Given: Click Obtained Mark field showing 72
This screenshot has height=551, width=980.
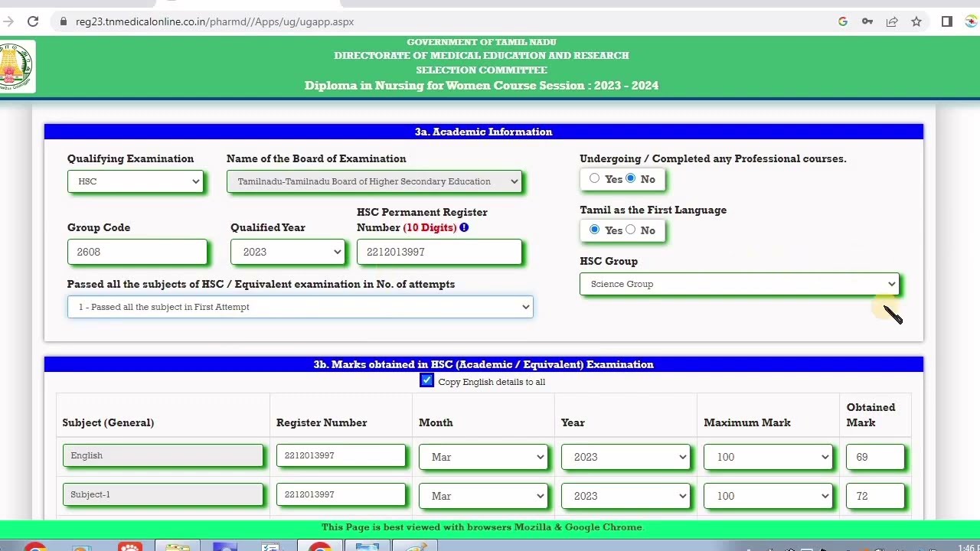Looking at the screenshot, I should 875,496.
